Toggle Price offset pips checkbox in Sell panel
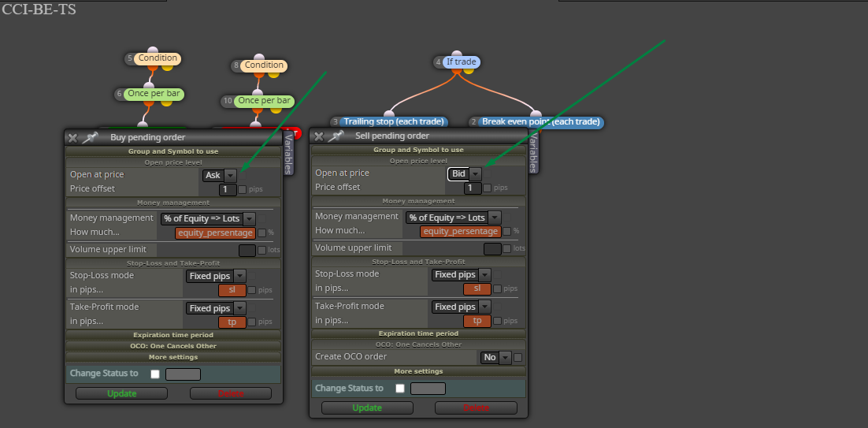The image size is (868, 428). point(487,188)
